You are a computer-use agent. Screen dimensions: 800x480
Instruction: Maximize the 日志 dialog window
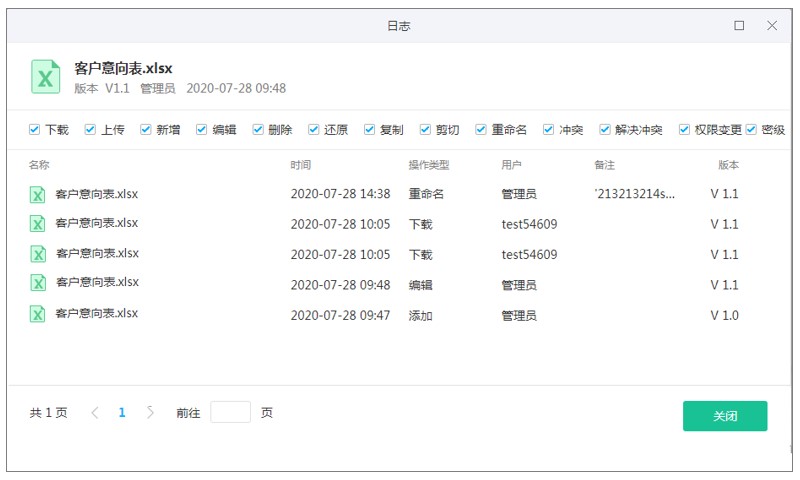pos(739,26)
